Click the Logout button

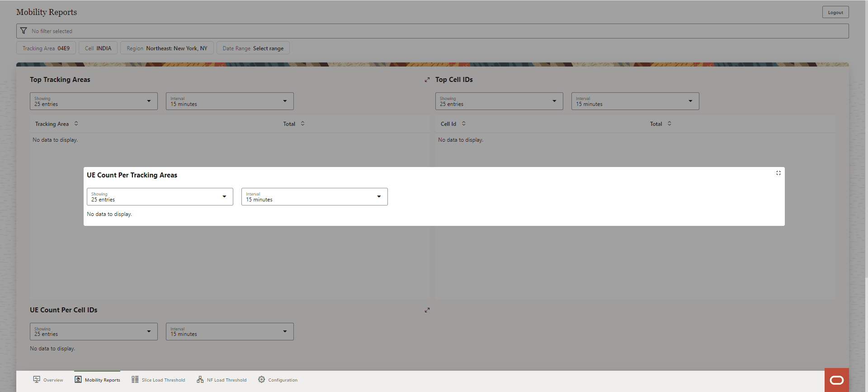pyautogui.click(x=835, y=12)
